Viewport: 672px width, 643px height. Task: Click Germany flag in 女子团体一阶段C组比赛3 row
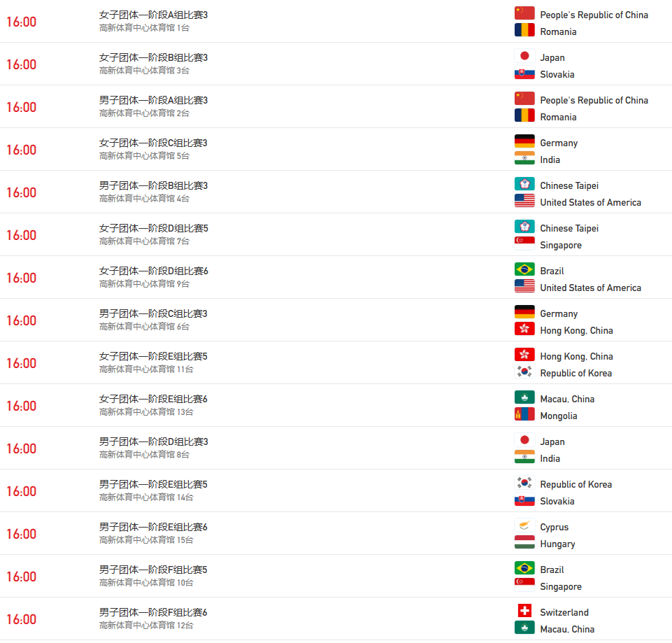coord(524,142)
